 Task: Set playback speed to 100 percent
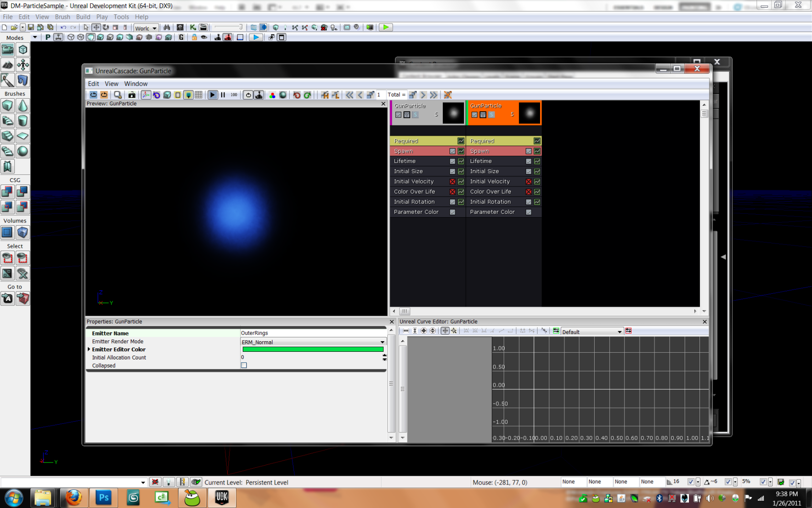[x=234, y=95]
